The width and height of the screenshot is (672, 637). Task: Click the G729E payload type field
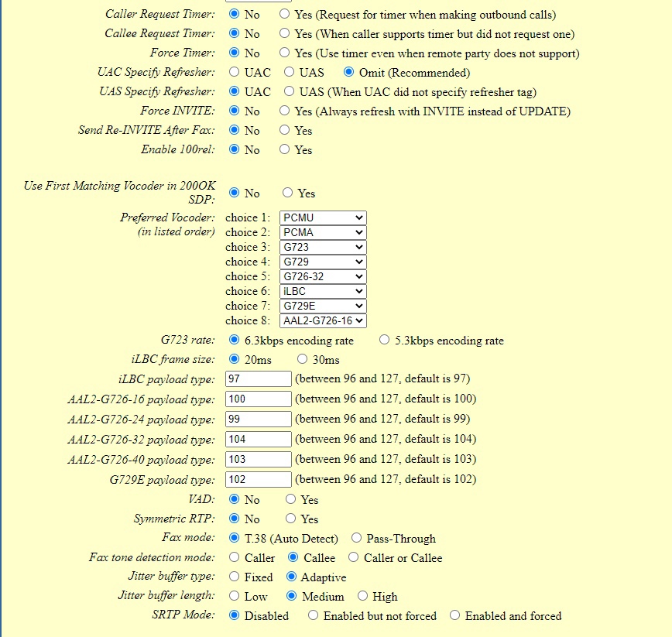pyautogui.click(x=259, y=479)
